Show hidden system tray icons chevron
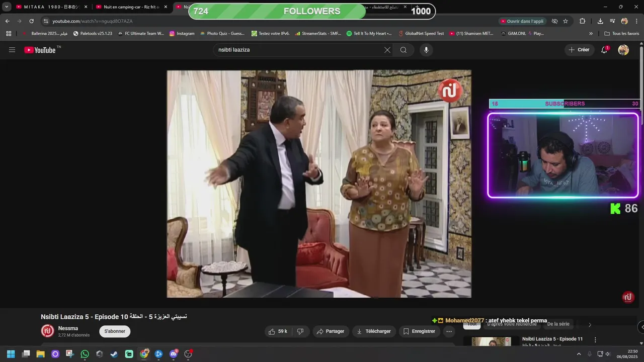 click(579, 354)
